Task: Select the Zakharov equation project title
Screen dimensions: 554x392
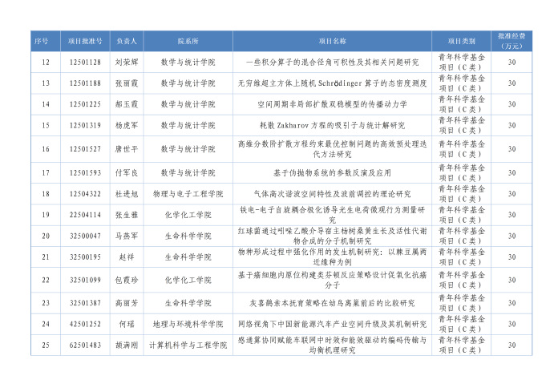Action: pos(332,126)
